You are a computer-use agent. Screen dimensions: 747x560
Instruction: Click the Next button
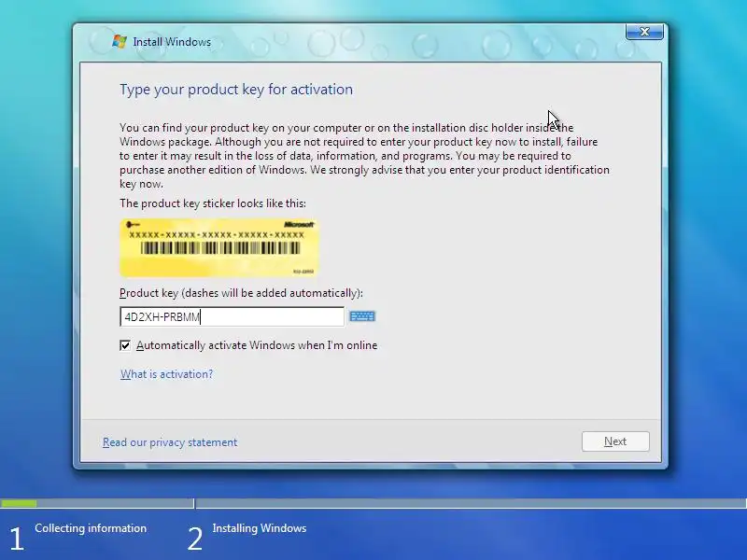coord(615,441)
